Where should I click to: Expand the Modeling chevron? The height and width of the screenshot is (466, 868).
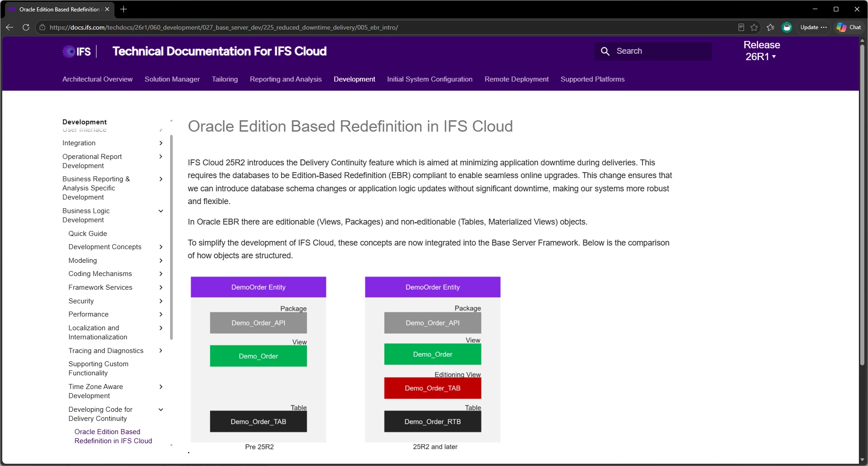click(160, 261)
